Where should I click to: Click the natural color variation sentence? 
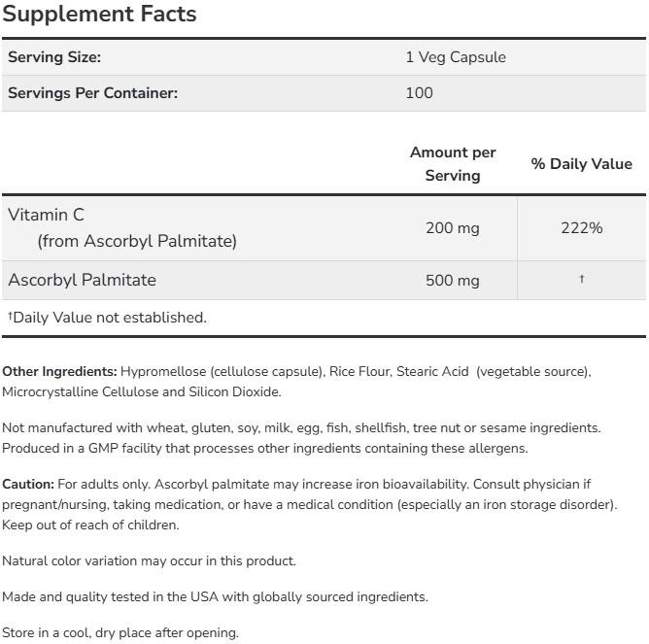(x=150, y=560)
